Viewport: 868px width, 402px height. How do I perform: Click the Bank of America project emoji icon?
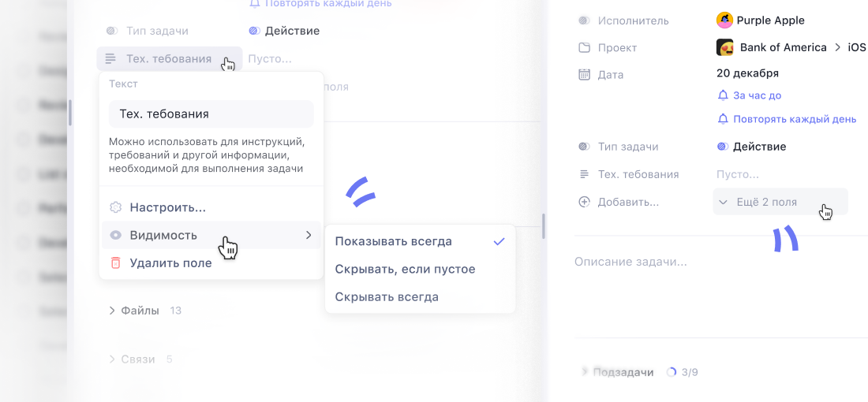tap(724, 47)
